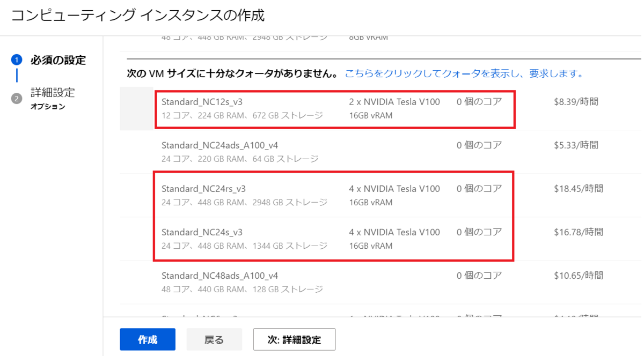Click the コンピューティング インスタンスの作成 title
The width and height of the screenshot is (644, 356).
(x=138, y=15)
